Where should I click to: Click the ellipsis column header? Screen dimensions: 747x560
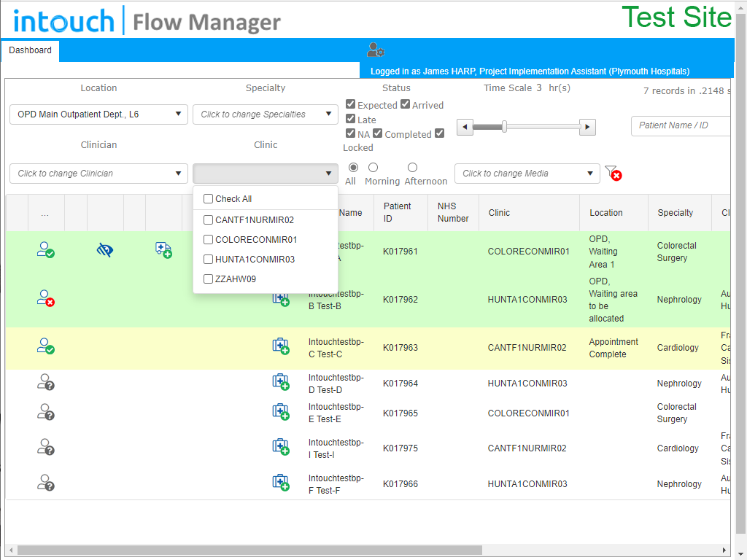point(46,212)
